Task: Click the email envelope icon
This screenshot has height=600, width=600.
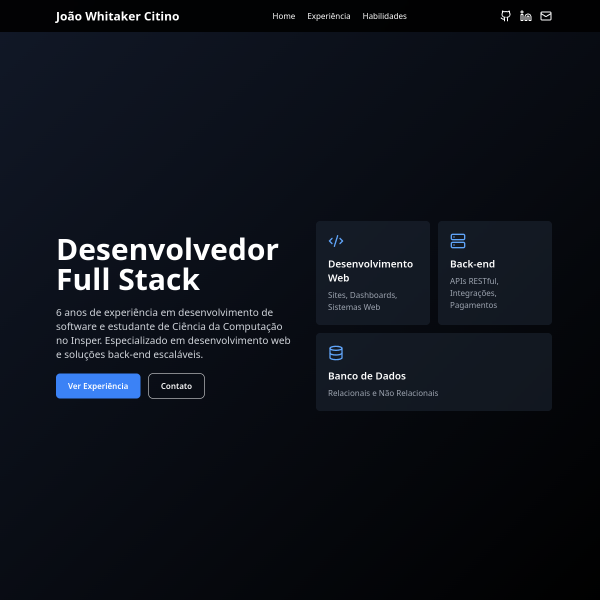Action: [x=546, y=16]
